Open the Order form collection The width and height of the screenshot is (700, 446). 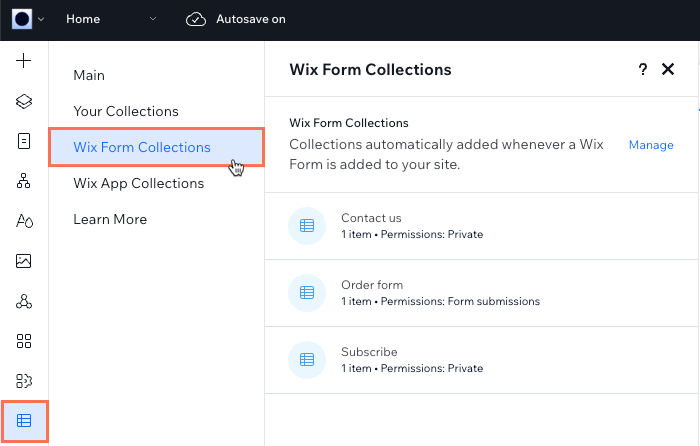[x=481, y=293]
